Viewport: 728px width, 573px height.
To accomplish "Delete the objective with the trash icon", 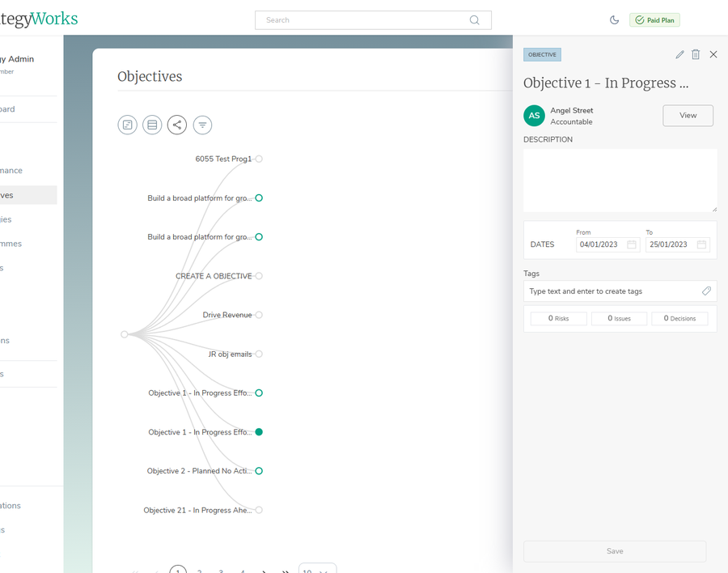I will pos(696,54).
